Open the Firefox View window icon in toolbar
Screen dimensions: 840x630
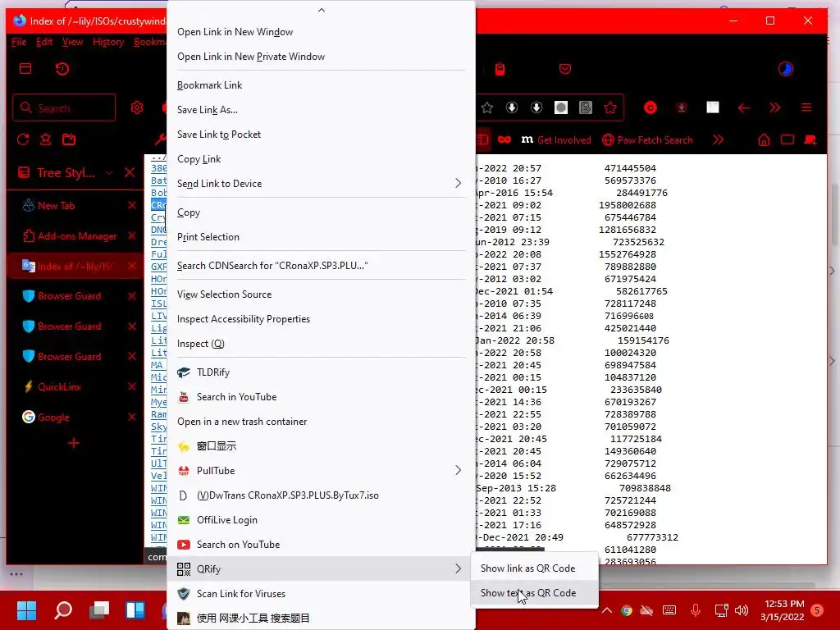pyautogui.click(x=25, y=69)
